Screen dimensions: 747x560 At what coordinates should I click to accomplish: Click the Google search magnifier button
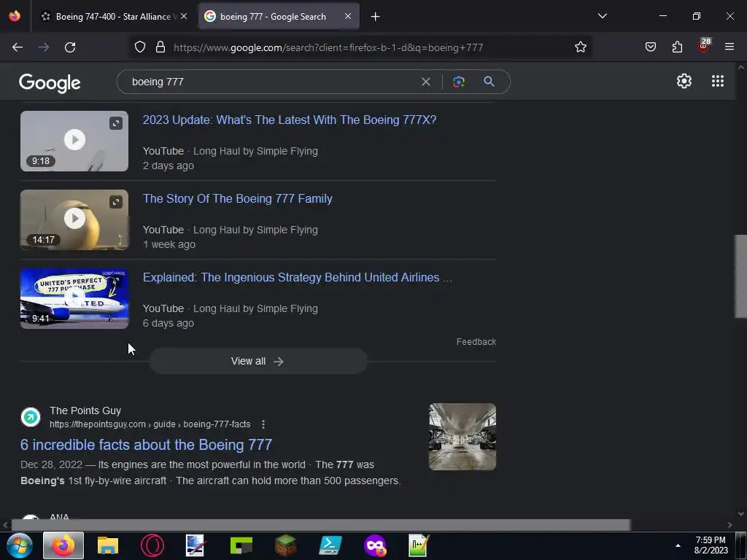click(x=489, y=82)
